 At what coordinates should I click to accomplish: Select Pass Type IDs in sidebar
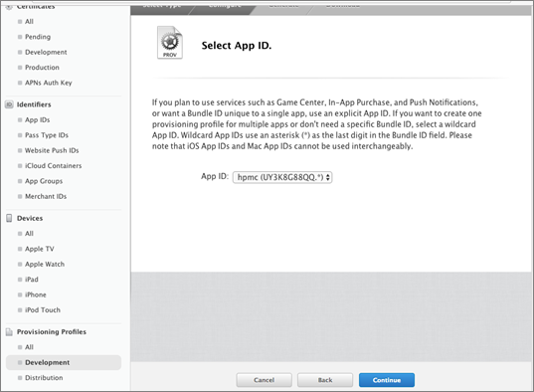pyautogui.click(x=47, y=135)
